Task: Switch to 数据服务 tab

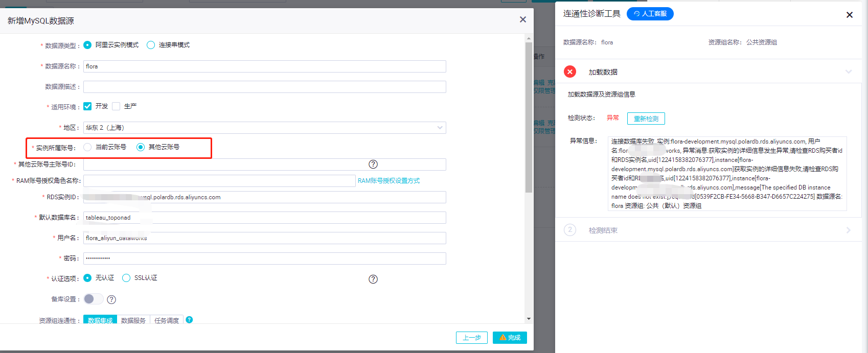Action: click(133, 320)
